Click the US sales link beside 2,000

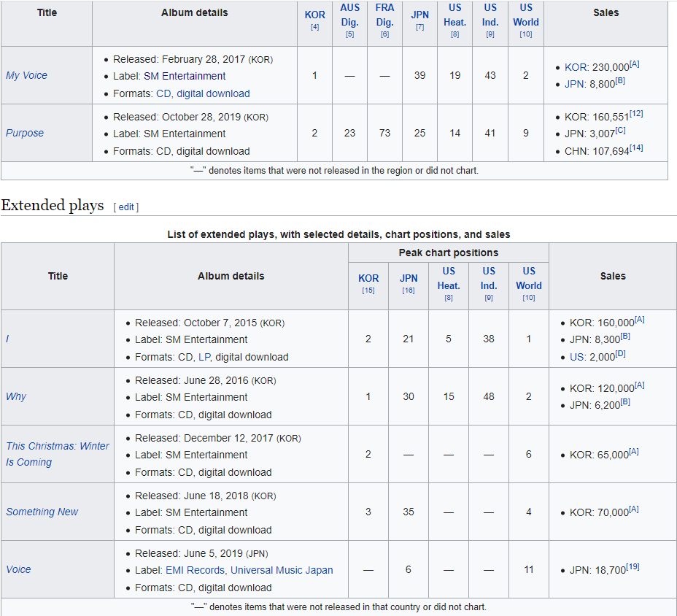pos(577,357)
